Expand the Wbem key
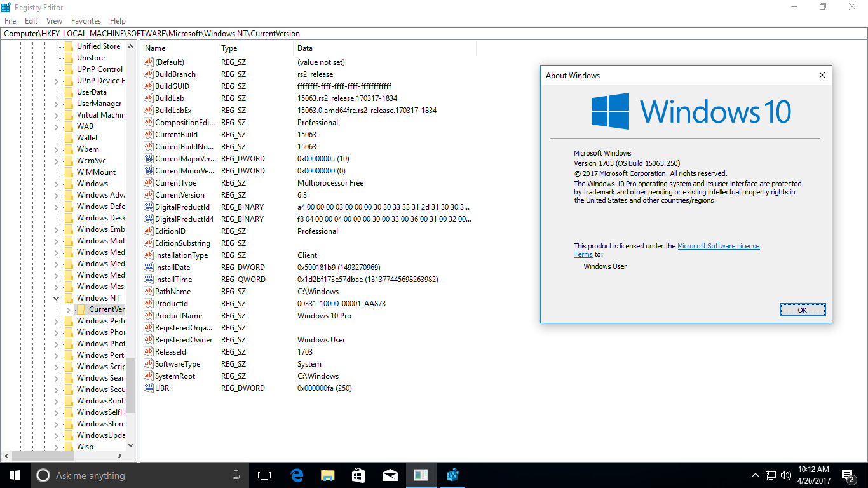The width and height of the screenshot is (868, 488). (56, 149)
